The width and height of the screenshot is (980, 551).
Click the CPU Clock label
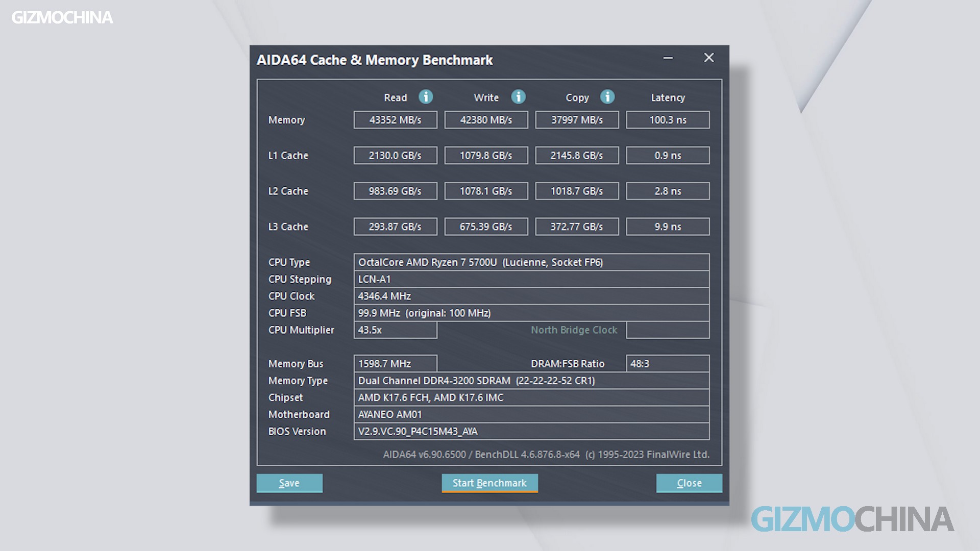point(291,296)
